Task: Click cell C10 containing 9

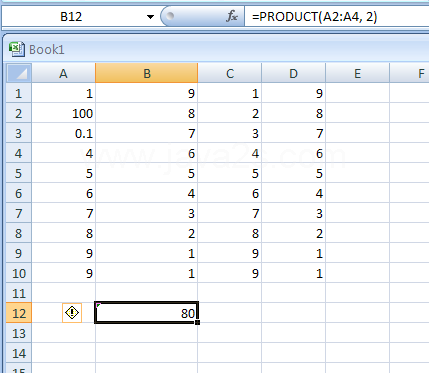Action: coord(230,273)
